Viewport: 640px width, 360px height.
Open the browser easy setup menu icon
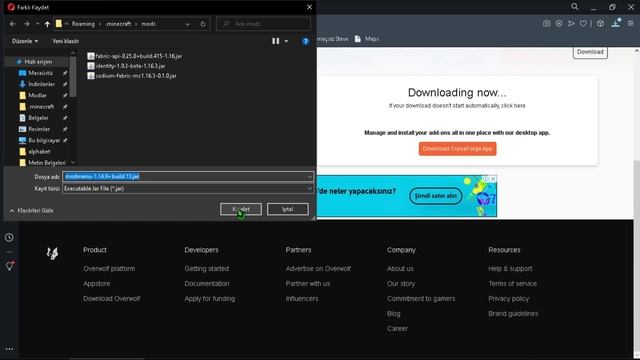pos(631,24)
